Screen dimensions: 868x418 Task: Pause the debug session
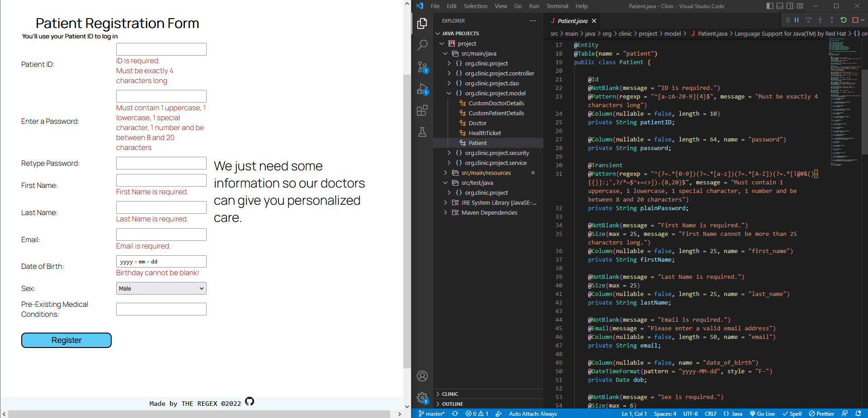tap(796, 20)
